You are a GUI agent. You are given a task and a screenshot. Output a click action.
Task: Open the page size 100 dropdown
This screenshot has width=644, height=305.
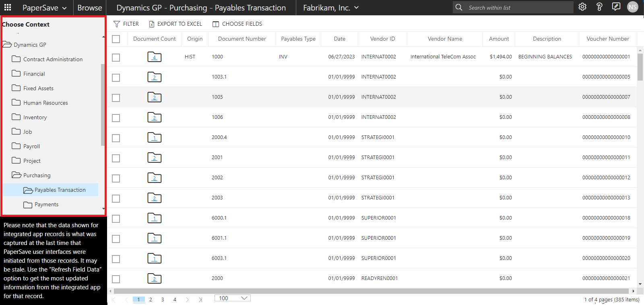(x=233, y=298)
